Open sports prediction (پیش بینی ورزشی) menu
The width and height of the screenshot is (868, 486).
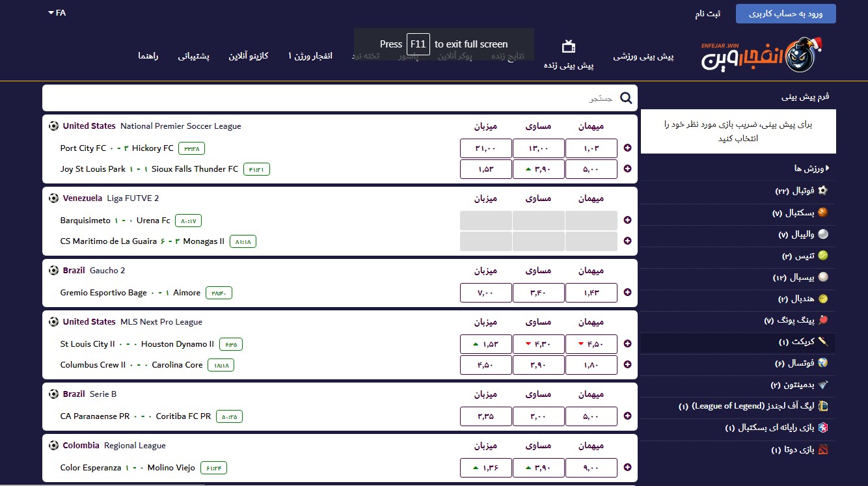tap(643, 57)
